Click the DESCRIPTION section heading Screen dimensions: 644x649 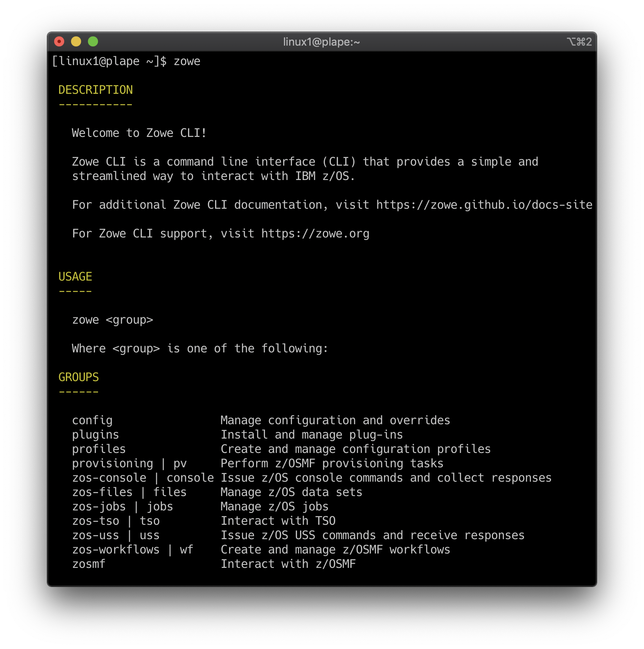96,90
